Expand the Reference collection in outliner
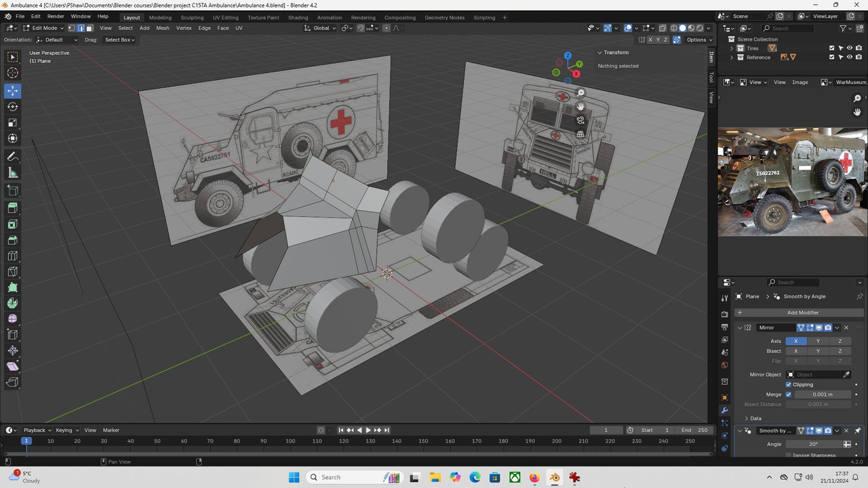The width and height of the screenshot is (868, 488). click(732, 58)
